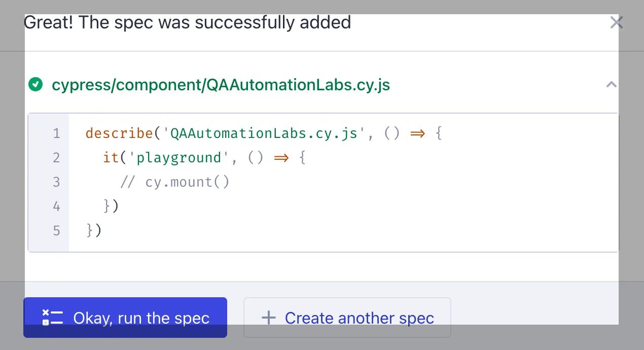The width and height of the screenshot is (644, 350).
Task: Click the "Great! The spec was successfully added" heading
Action: (188, 22)
